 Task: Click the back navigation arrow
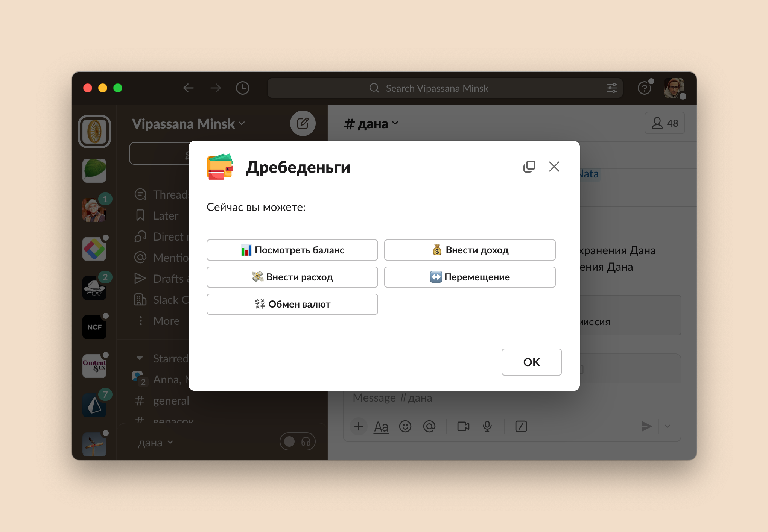coord(189,88)
